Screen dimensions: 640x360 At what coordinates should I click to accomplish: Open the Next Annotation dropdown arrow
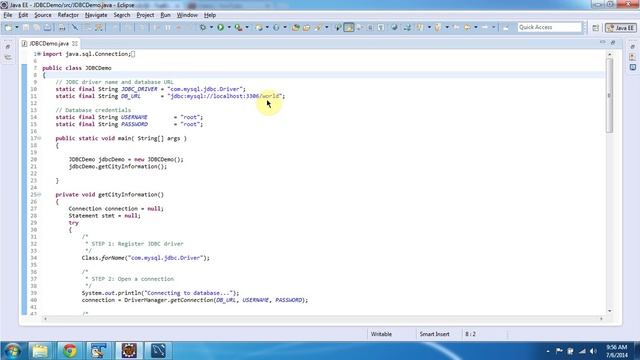pos(429,27)
